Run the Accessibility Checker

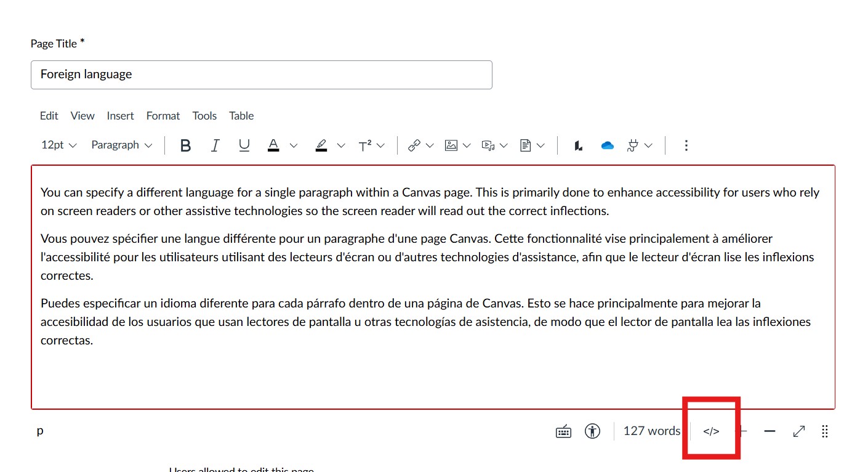click(x=592, y=431)
